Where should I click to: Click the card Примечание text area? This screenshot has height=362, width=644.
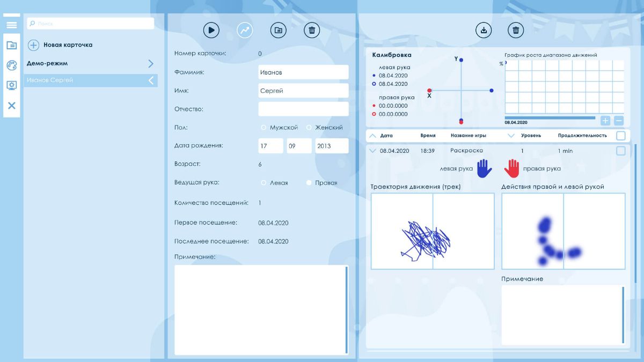pos(259,309)
